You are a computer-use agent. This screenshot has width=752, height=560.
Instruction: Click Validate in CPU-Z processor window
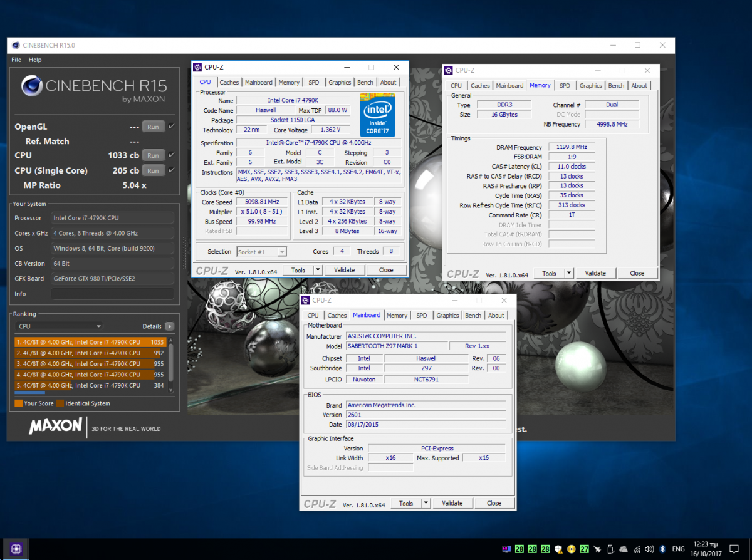point(344,270)
